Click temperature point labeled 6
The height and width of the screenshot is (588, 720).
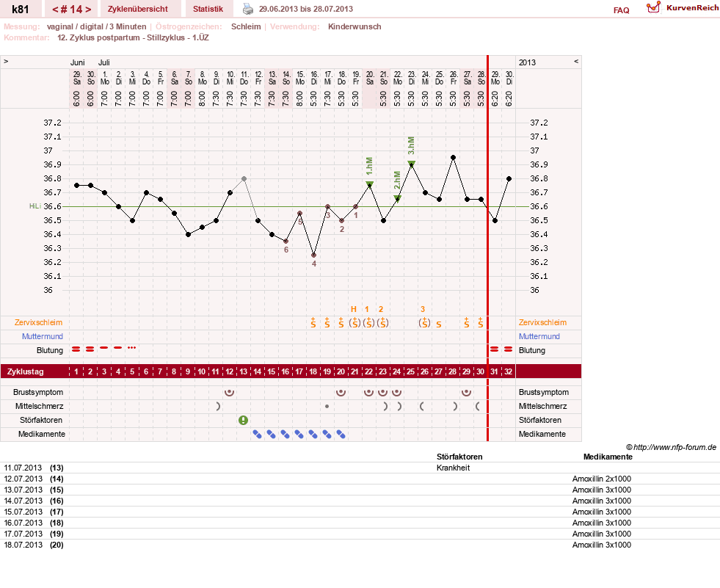[x=286, y=242]
